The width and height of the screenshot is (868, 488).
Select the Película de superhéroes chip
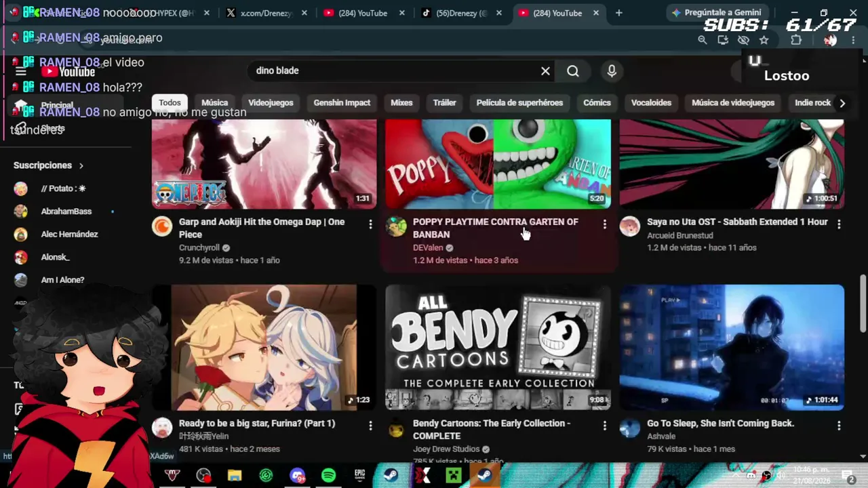click(x=520, y=103)
